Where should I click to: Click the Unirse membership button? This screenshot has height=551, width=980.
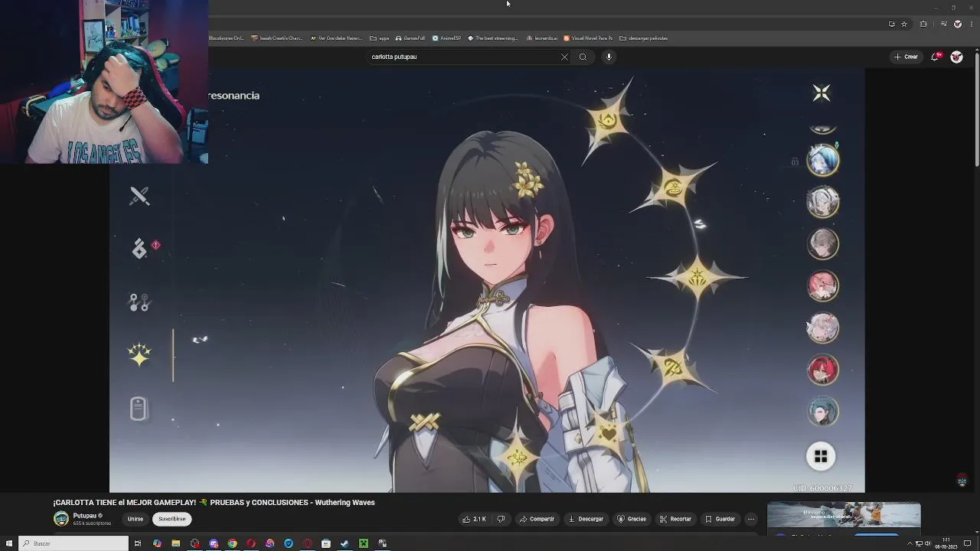pyautogui.click(x=136, y=519)
